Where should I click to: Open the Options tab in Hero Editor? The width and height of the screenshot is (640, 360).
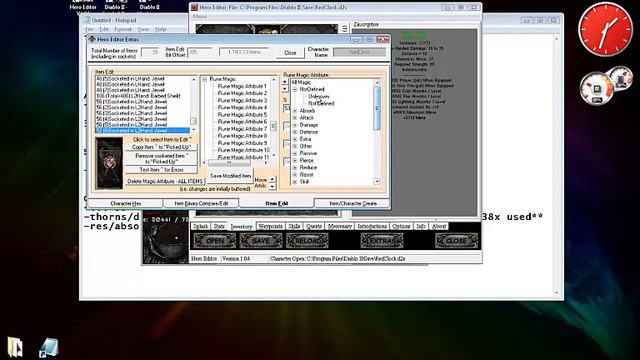[401, 226]
